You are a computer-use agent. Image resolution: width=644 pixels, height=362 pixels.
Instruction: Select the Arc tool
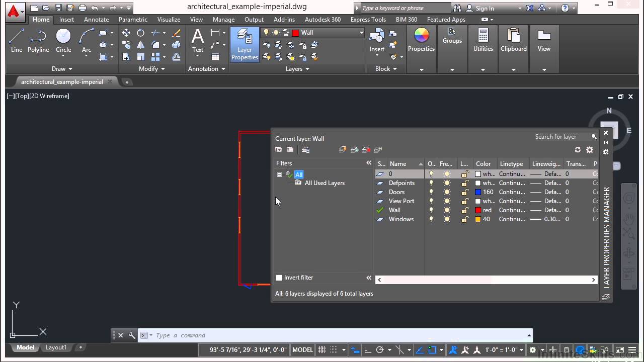pos(87,40)
